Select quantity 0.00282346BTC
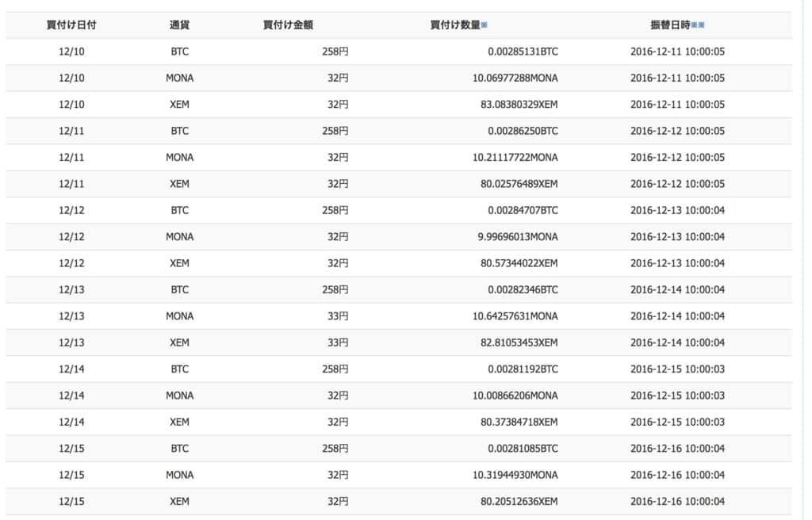Screen dimensions: 812x520 (523, 289)
